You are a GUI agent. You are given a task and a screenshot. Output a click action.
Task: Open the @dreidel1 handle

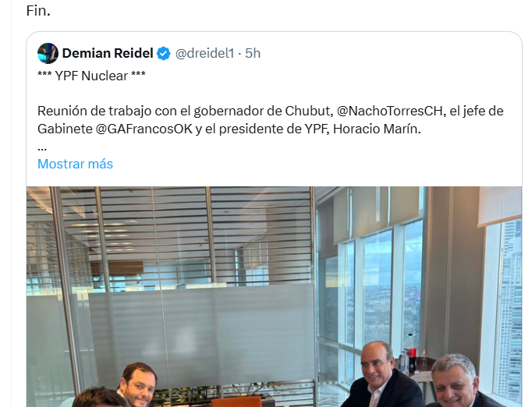pos(206,53)
